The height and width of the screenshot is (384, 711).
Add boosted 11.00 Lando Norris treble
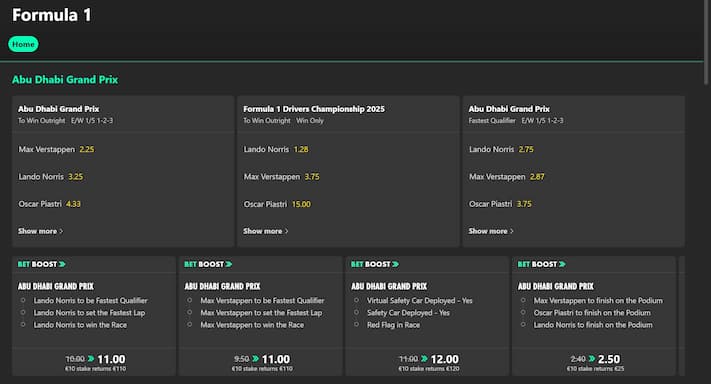(x=95, y=362)
